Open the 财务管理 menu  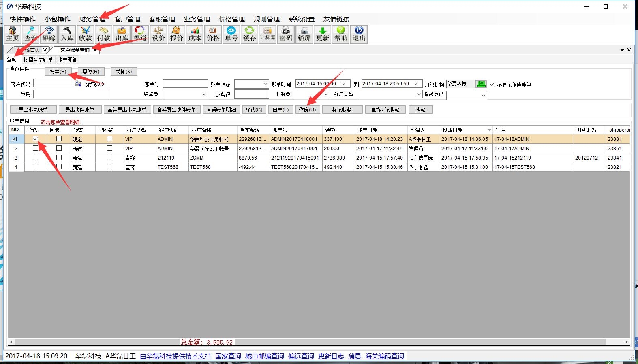coord(92,19)
